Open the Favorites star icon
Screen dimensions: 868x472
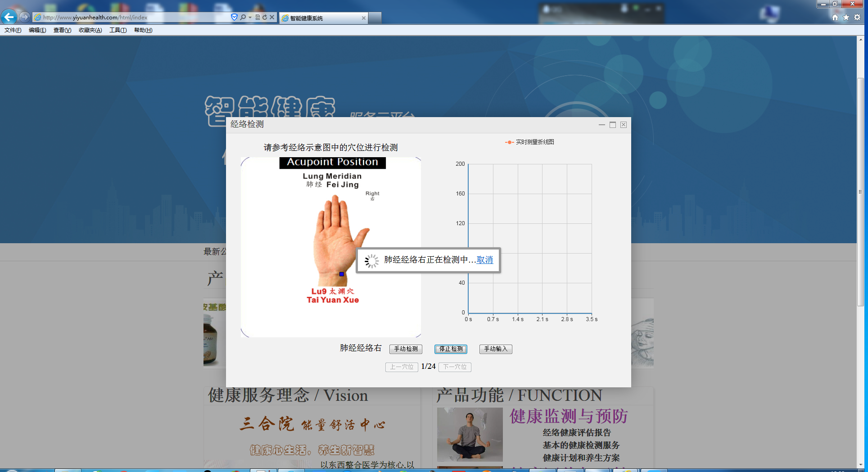point(846,17)
